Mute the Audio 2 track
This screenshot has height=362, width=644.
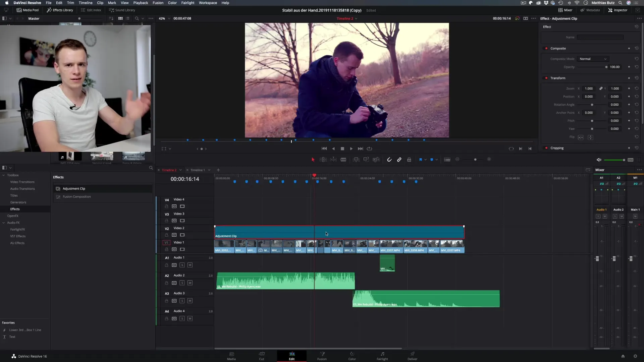click(190, 283)
